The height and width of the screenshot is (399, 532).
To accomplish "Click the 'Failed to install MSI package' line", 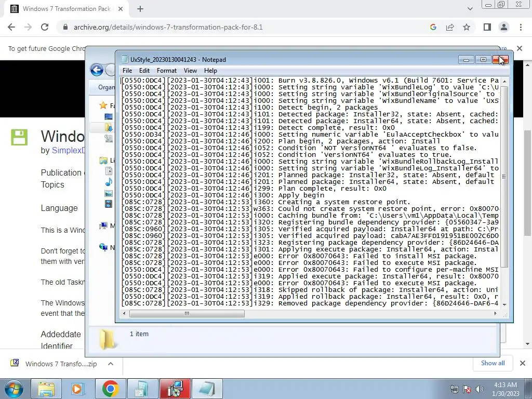I will 299,256.
